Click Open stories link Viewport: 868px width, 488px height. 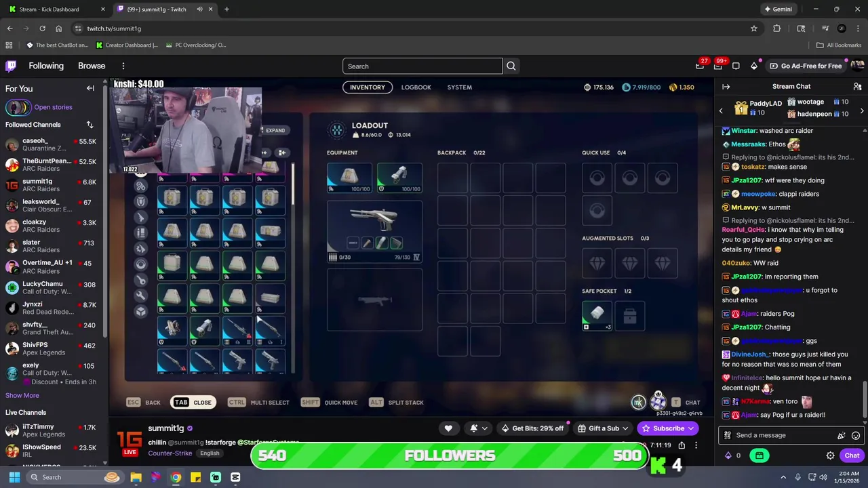tap(53, 107)
